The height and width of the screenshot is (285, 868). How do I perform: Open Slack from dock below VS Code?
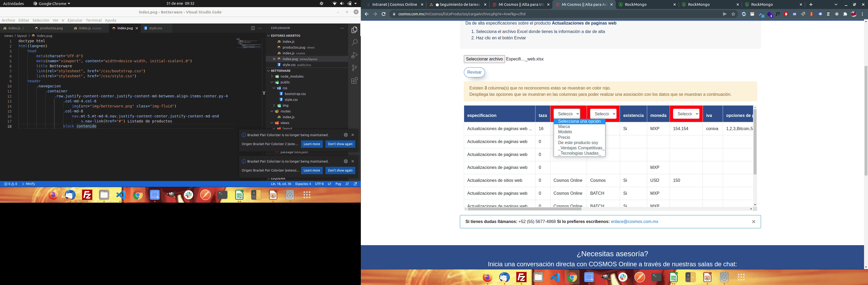[x=189, y=195]
